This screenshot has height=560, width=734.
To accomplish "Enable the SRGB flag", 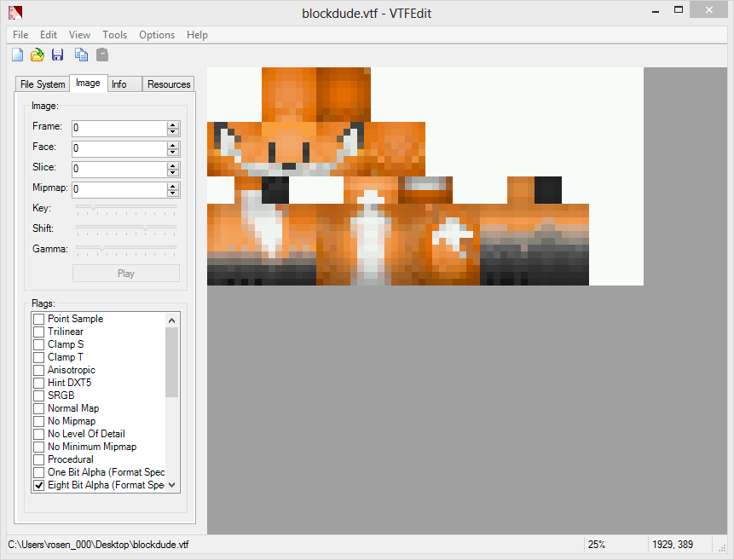I will pyautogui.click(x=39, y=395).
